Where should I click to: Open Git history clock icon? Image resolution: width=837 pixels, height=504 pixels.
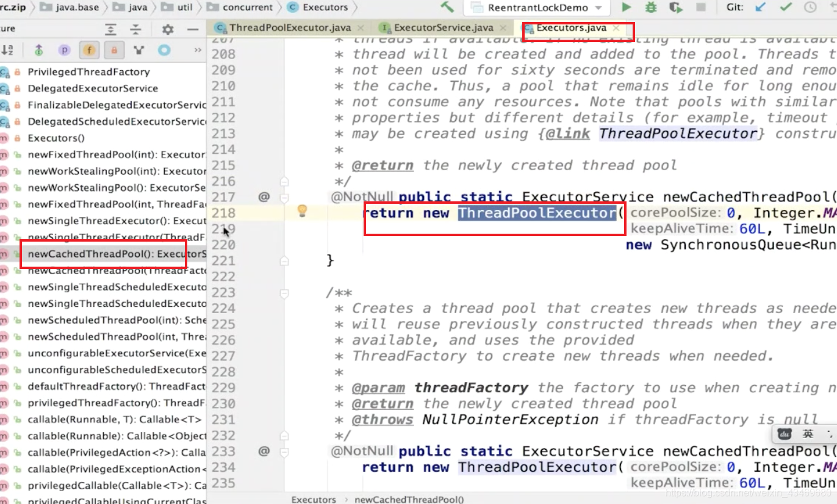[810, 7]
